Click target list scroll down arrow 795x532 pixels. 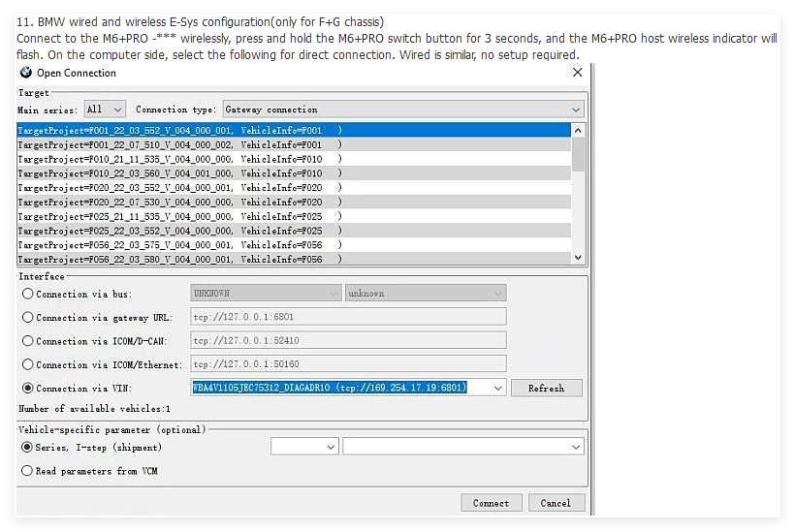pos(578,258)
